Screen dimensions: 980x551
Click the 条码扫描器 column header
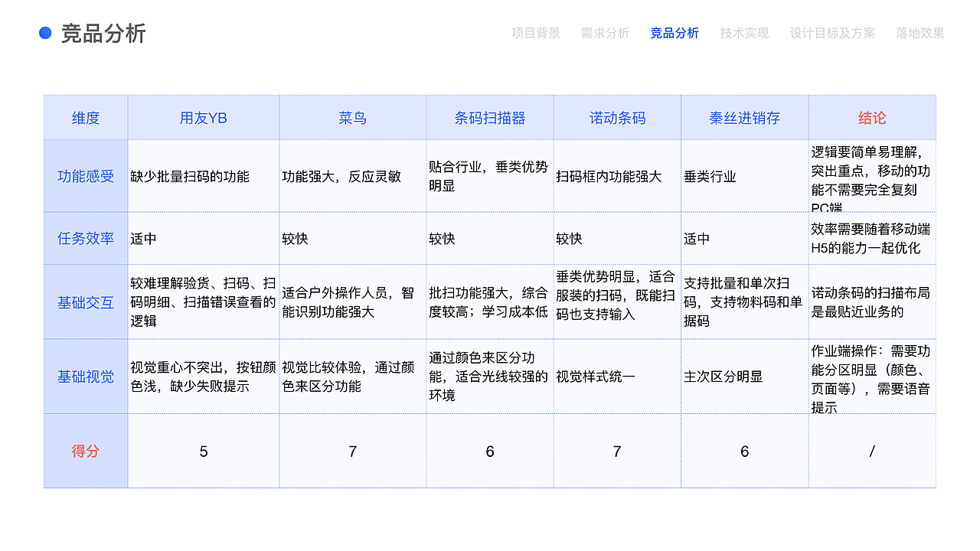(x=489, y=117)
